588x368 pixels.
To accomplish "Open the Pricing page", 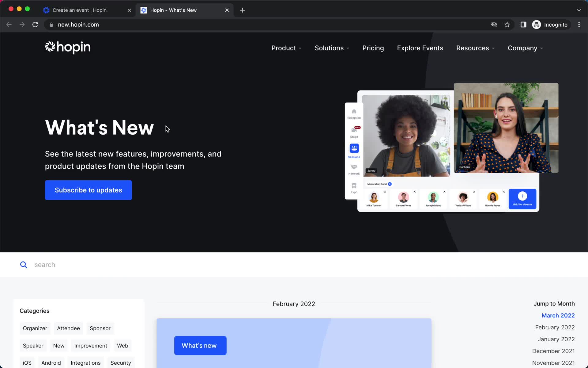I will click(x=373, y=48).
